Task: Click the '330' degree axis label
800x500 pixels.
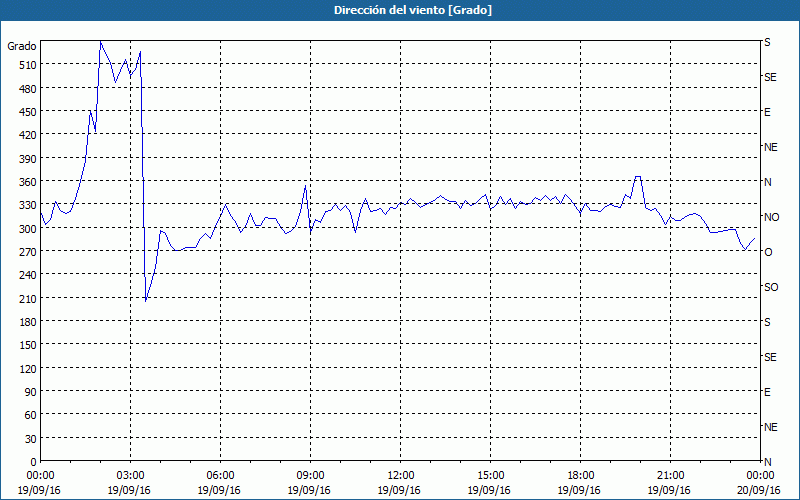Action: coord(29,205)
